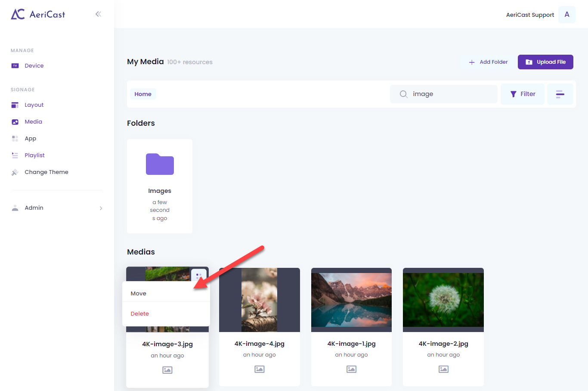Image resolution: width=588 pixels, height=391 pixels.
Task: Open the sort order menu icon
Action: click(560, 94)
